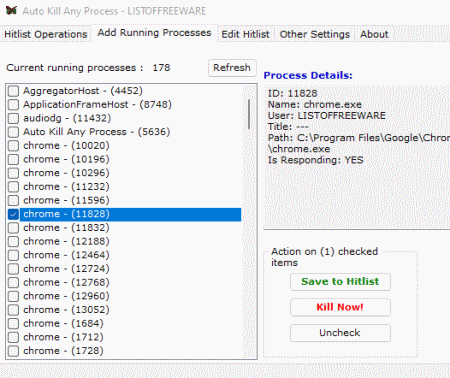
Task: Enable checkbox for chrome (10020)
Action: tap(13, 146)
